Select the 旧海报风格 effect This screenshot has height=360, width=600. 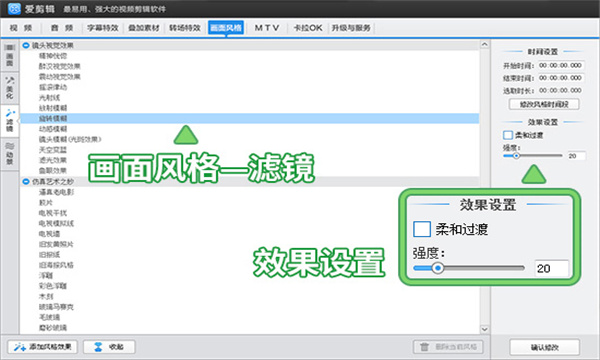point(56,265)
